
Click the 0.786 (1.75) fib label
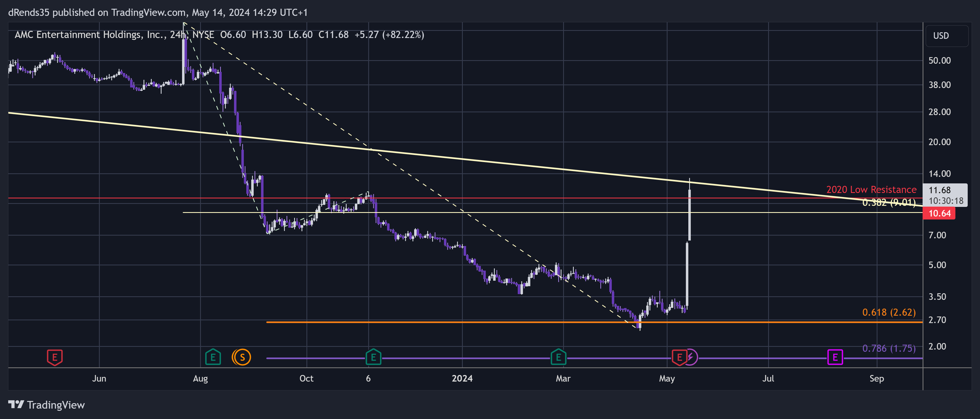tap(889, 348)
